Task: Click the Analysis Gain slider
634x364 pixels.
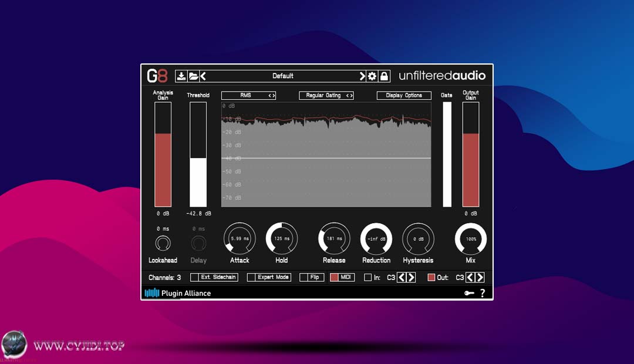Action: [x=163, y=154]
